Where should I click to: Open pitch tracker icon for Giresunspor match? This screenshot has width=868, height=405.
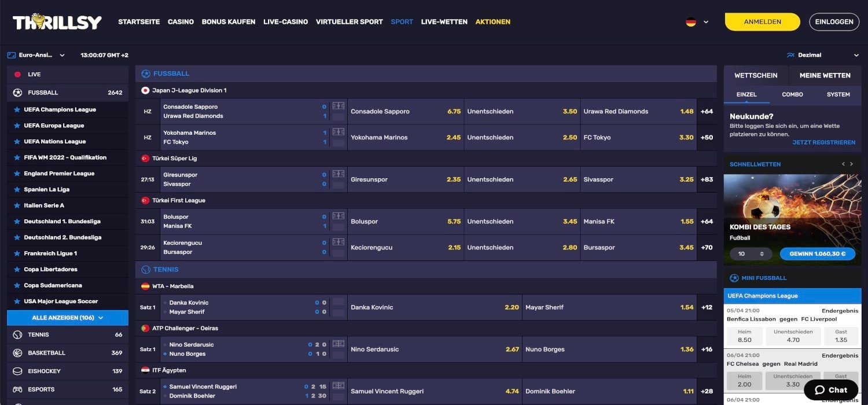click(339, 174)
